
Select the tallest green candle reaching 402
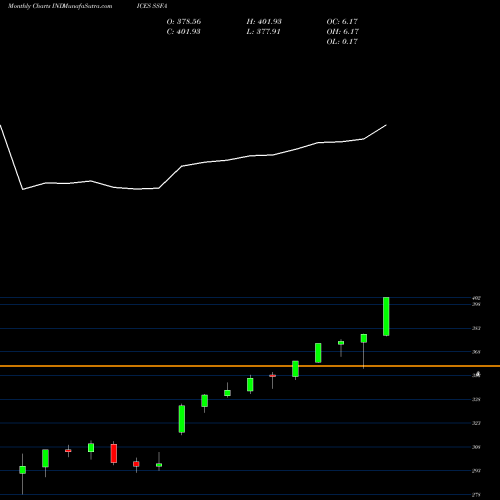[x=386, y=316]
